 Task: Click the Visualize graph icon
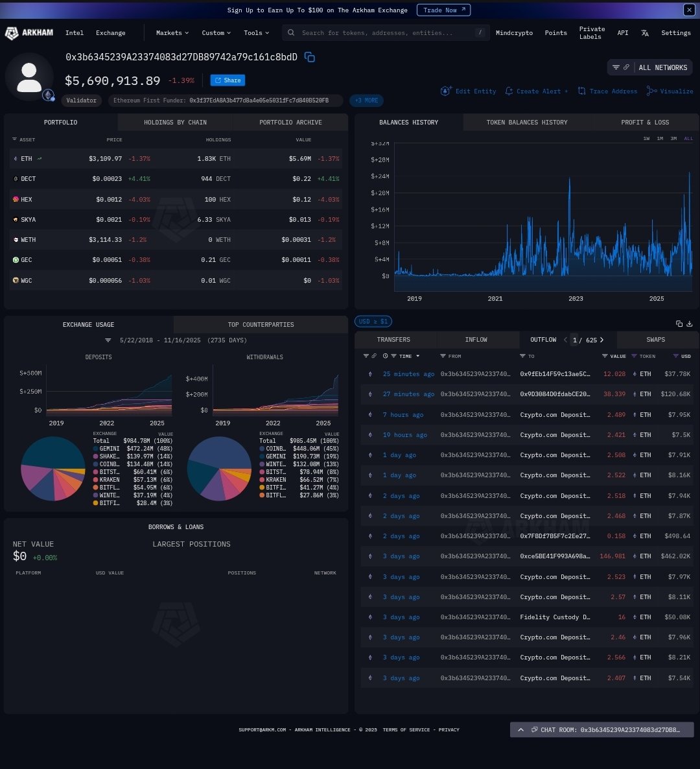click(651, 91)
